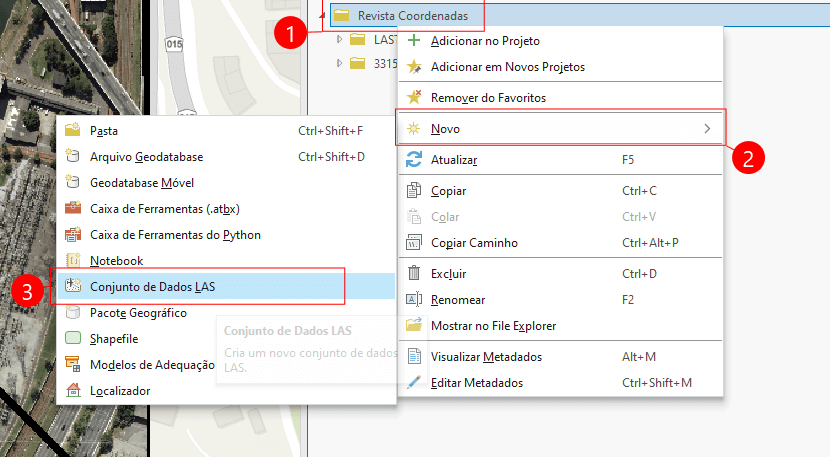Click the Atualizar refresh icon
Viewport: 830px width, 457px height.
tap(415, 160)
